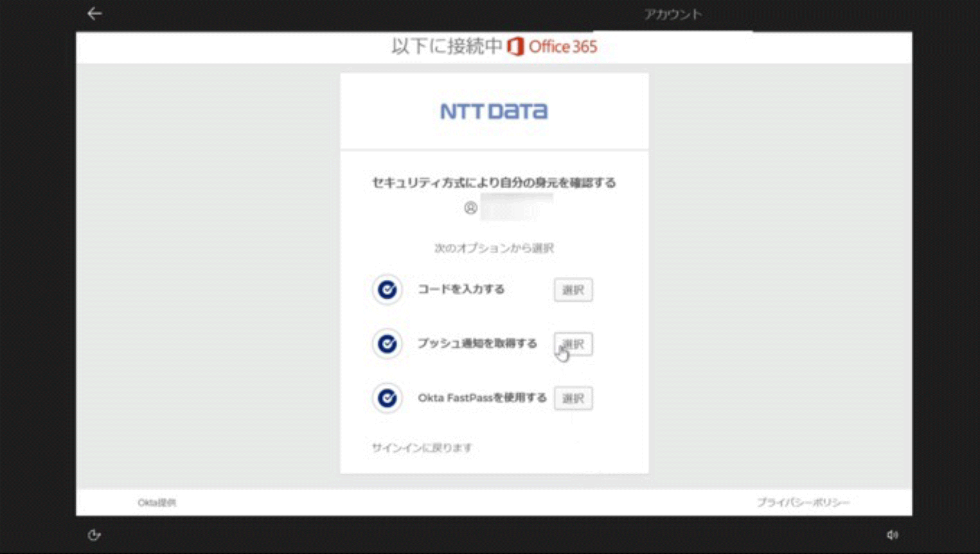Click サインインに戻ります link
The width and height of the screenshot is (980, 554).
[422, 448]
